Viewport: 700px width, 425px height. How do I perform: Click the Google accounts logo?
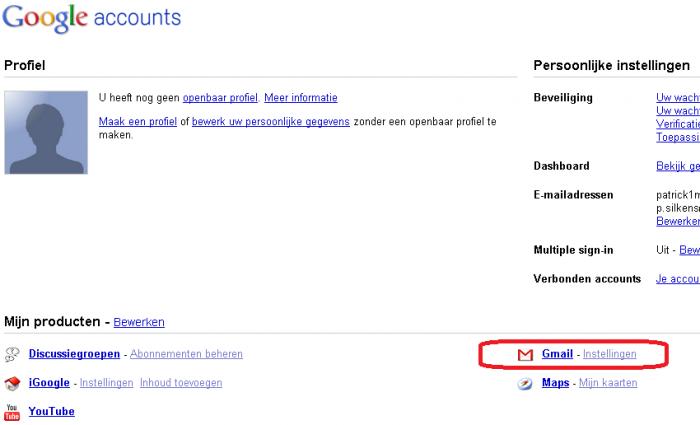pyautogui.click(x=91, y=18)
